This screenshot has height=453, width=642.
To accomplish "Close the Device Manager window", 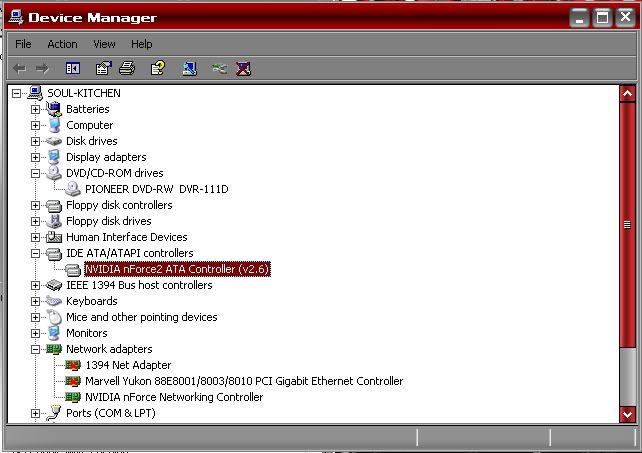I will pos(626,18).
